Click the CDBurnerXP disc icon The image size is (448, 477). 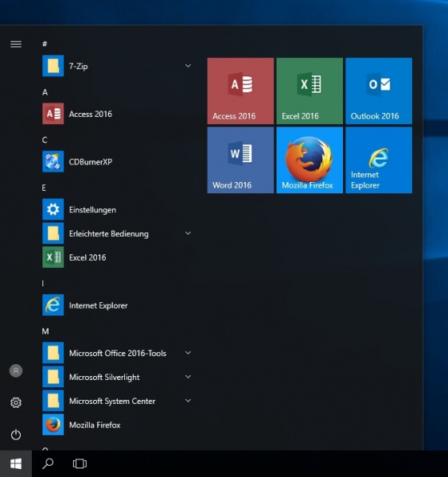[x=53, y=161]
